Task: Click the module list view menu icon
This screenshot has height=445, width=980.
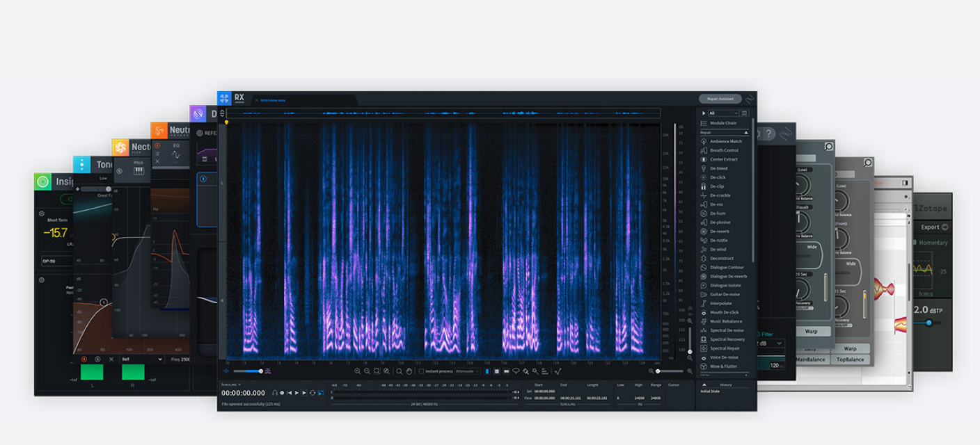Action: point(745,113)
